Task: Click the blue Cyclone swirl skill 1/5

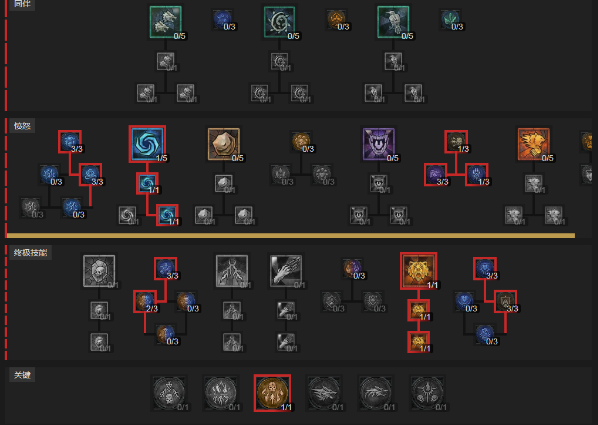Action: [147, 144]
